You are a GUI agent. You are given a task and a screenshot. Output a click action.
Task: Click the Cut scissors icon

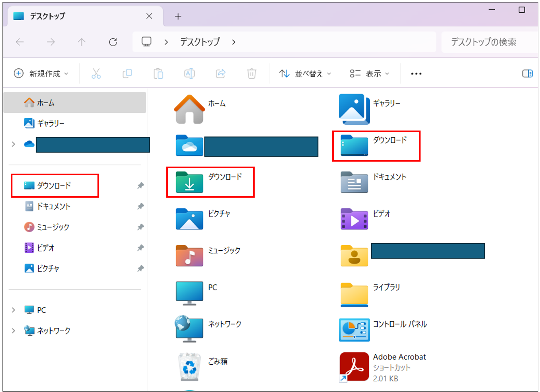(x=96, y=74)
